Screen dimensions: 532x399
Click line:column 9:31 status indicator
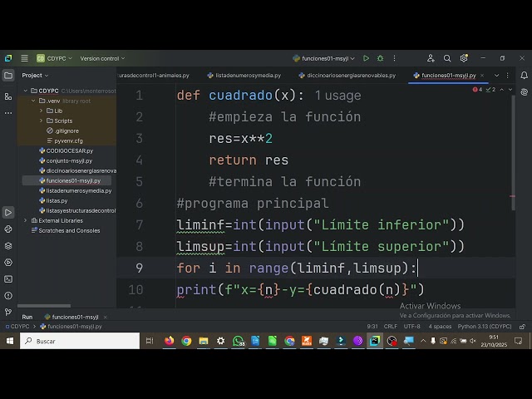pos(372,327)
